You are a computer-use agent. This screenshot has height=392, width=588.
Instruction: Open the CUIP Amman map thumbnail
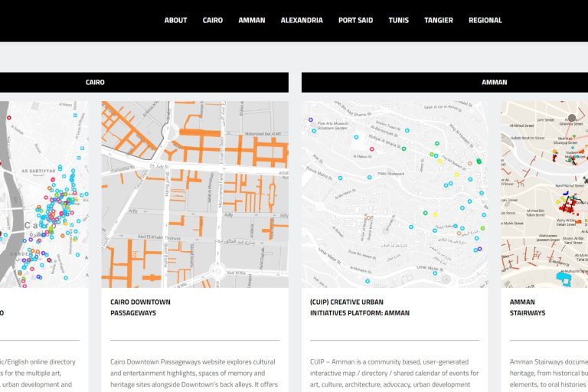pos(394,194)
